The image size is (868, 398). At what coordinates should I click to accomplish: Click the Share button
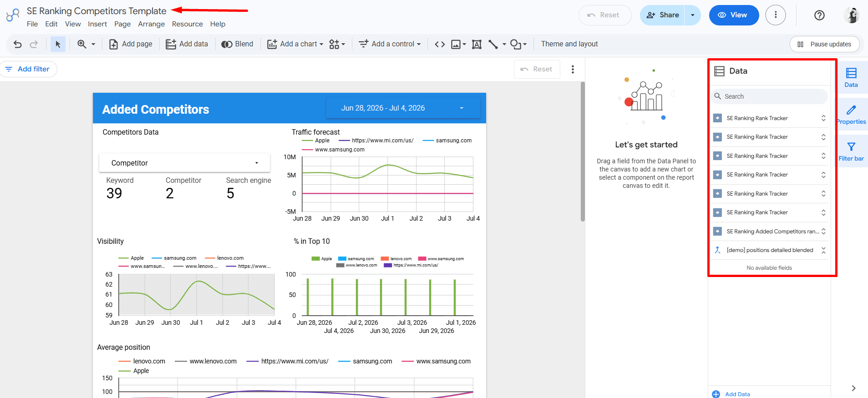[663, 15]
